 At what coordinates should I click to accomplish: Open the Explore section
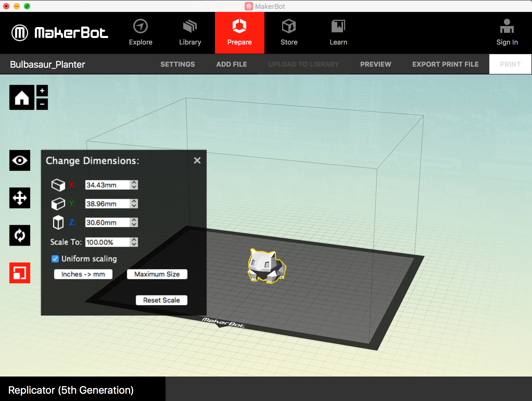pyautogui.click(x=141, y=33)
